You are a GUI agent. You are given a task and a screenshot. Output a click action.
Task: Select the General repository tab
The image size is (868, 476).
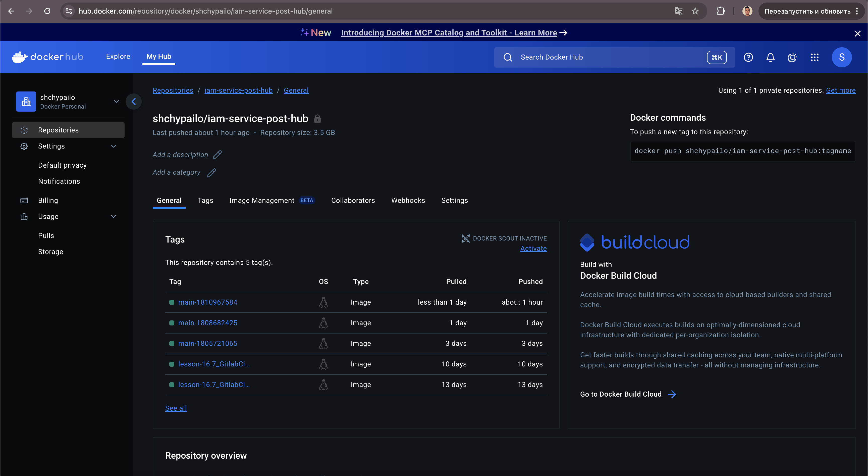coord(169,201)
